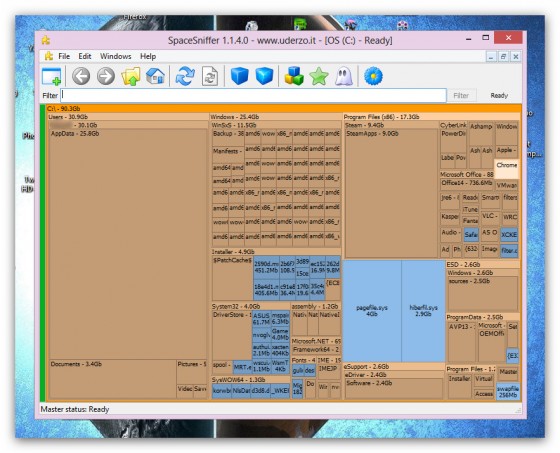
Task: Go to home view with house icon
Action: click(155, 76)
